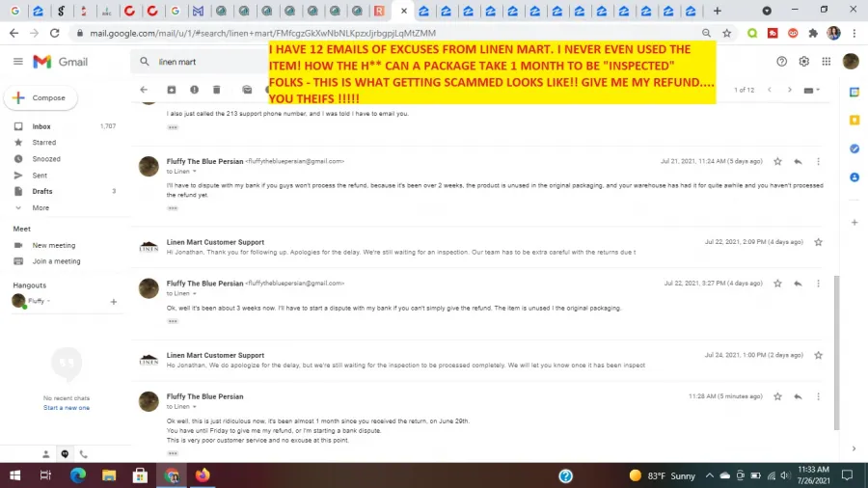Report the conversation as spam

tap(194, 90)
